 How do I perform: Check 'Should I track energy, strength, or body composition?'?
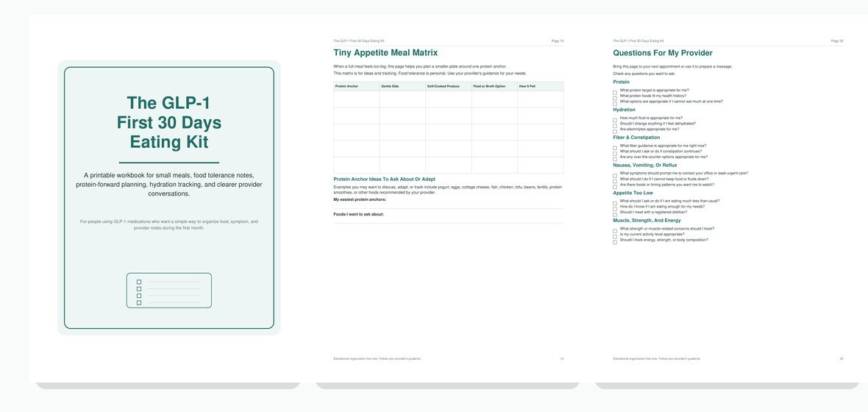615,242
